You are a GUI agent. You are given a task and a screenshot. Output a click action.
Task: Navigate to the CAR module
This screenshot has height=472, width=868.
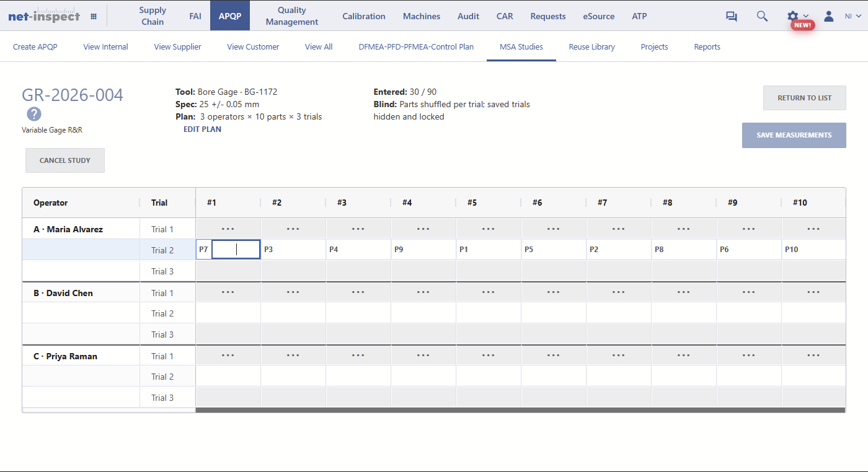point(505,16)
